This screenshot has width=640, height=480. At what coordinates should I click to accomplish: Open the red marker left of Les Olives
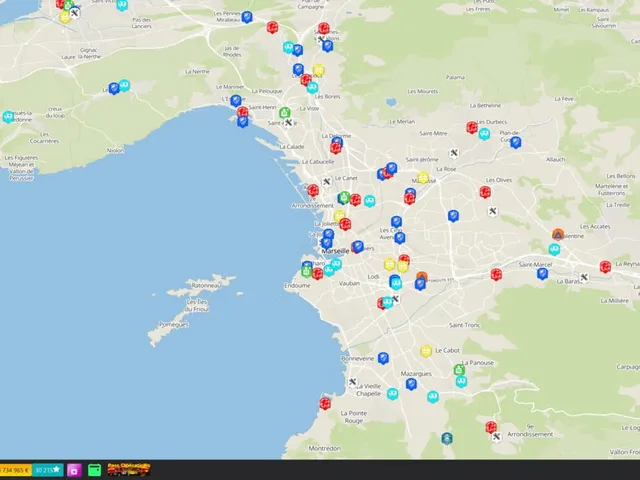485,192
